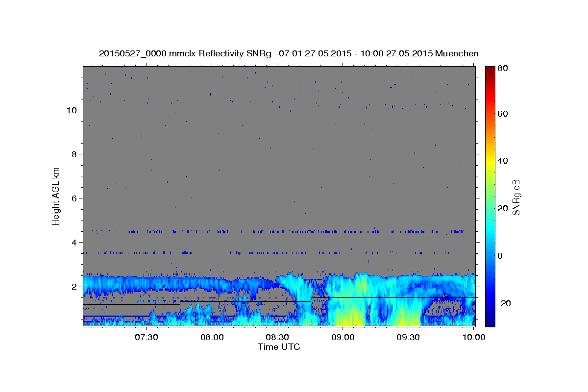The width and height of the screenshot is (588, 392).
Task: Click the 'Time UTC' axis label
Action: [x=279, y=347]
